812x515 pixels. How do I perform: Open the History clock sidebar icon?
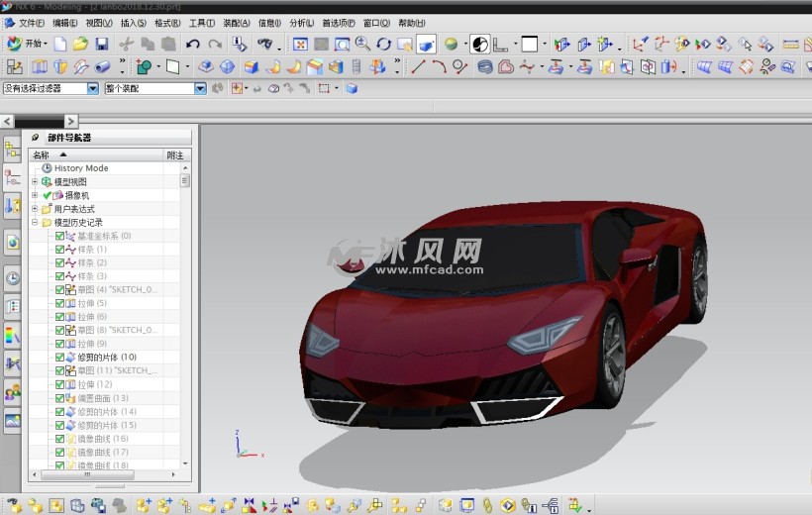13,278
